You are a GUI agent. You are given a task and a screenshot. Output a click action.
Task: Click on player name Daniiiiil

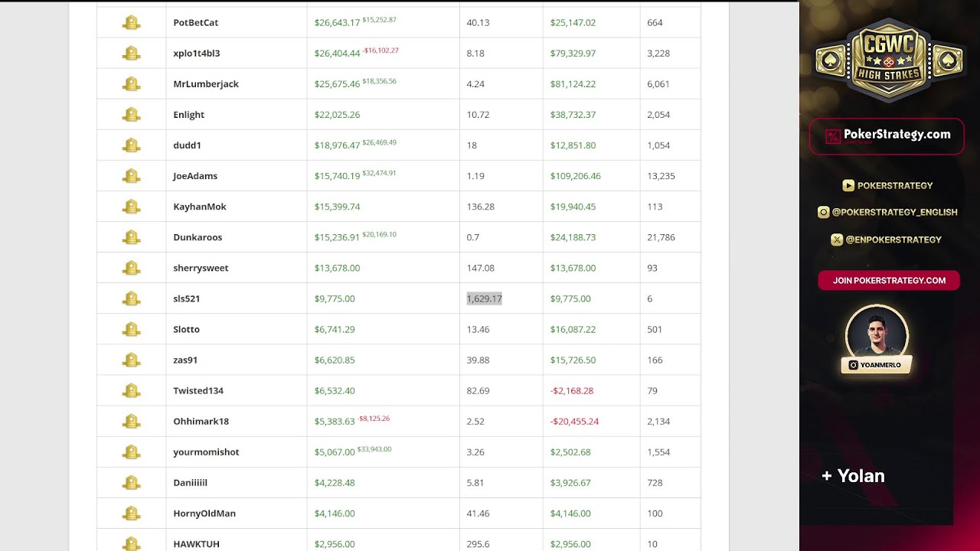point(191,482)
